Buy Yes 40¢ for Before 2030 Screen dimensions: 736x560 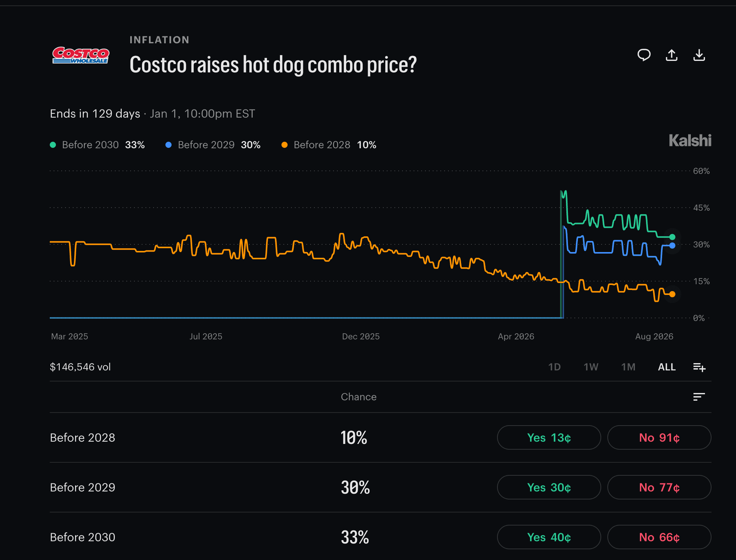(549, 537)
